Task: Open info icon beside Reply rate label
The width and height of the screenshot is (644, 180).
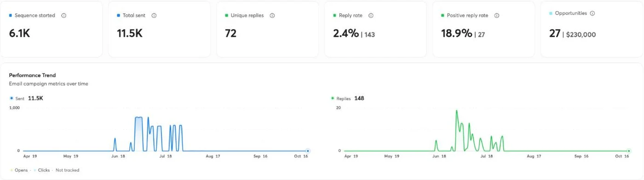Action: pyautogui.click(x=371, y=15)
